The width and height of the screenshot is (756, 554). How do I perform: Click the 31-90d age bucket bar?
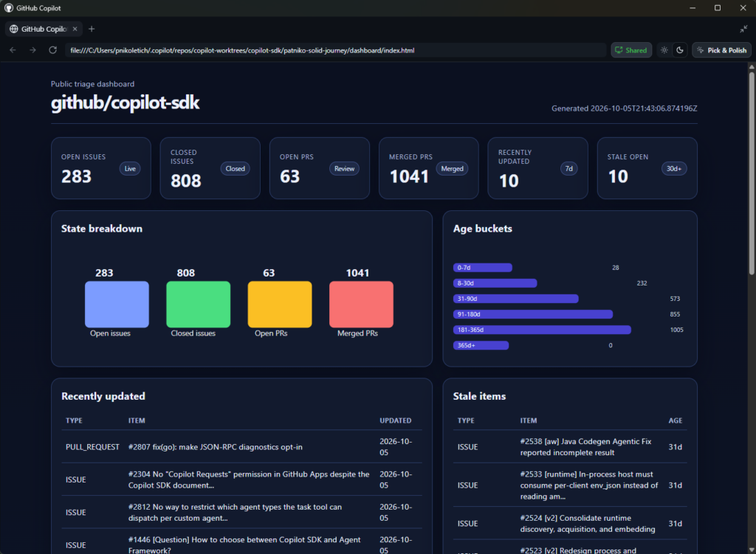pyautogui.click(x=516, y=299)
